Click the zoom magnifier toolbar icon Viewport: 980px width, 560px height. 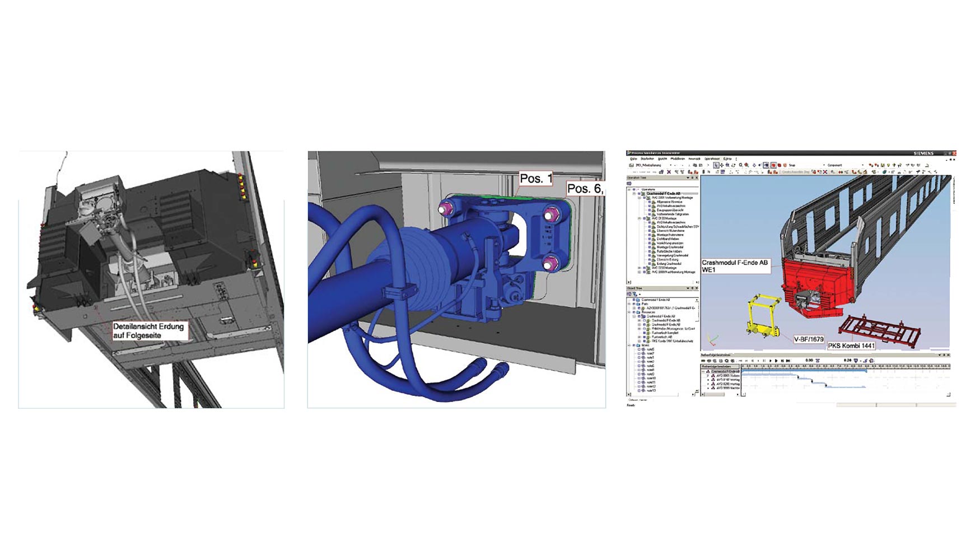point(740,165)
